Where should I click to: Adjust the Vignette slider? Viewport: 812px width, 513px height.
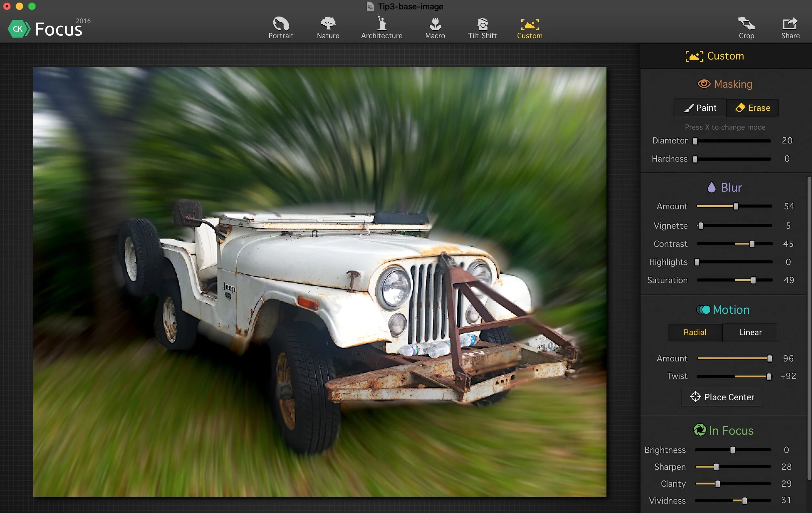(734, 225)
